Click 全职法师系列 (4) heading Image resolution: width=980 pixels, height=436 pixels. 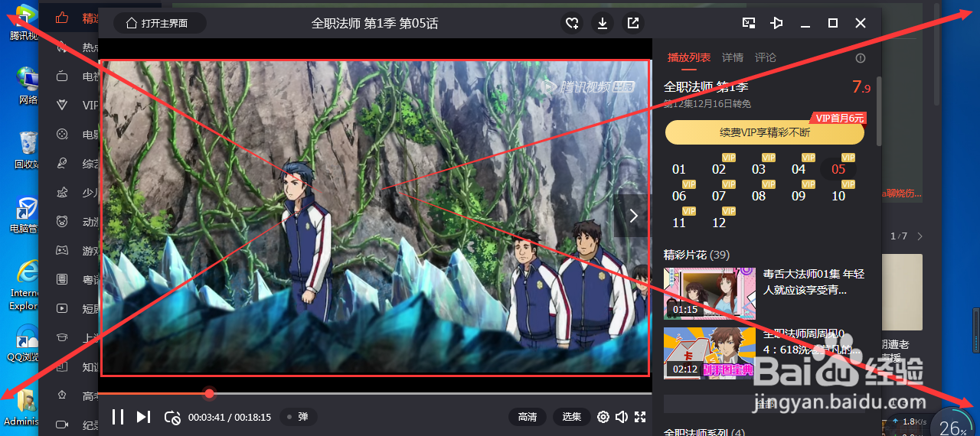click(x=704, y=433)
